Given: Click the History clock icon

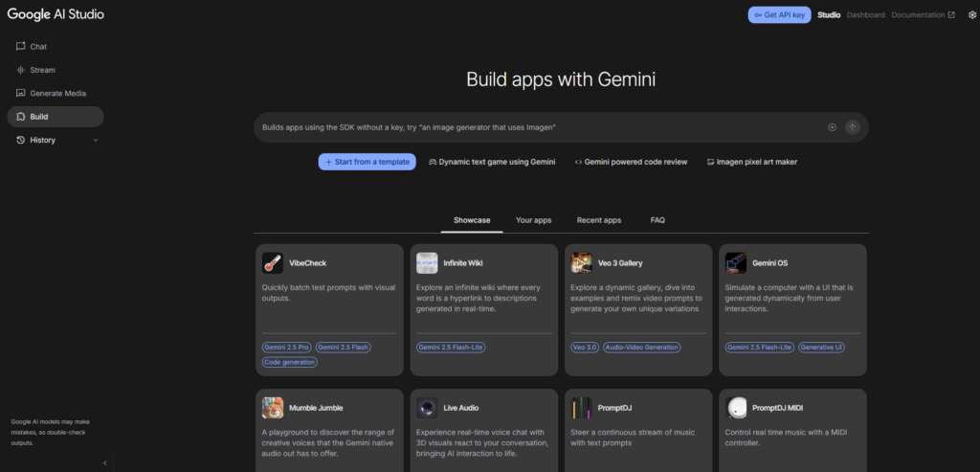Looking at the screenshot, I should click(21, 140).
